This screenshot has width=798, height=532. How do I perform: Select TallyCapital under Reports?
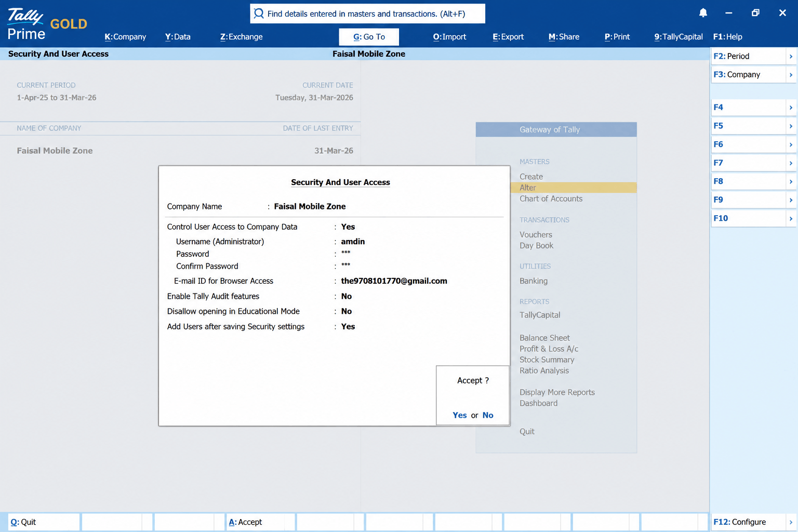point(540,315)
